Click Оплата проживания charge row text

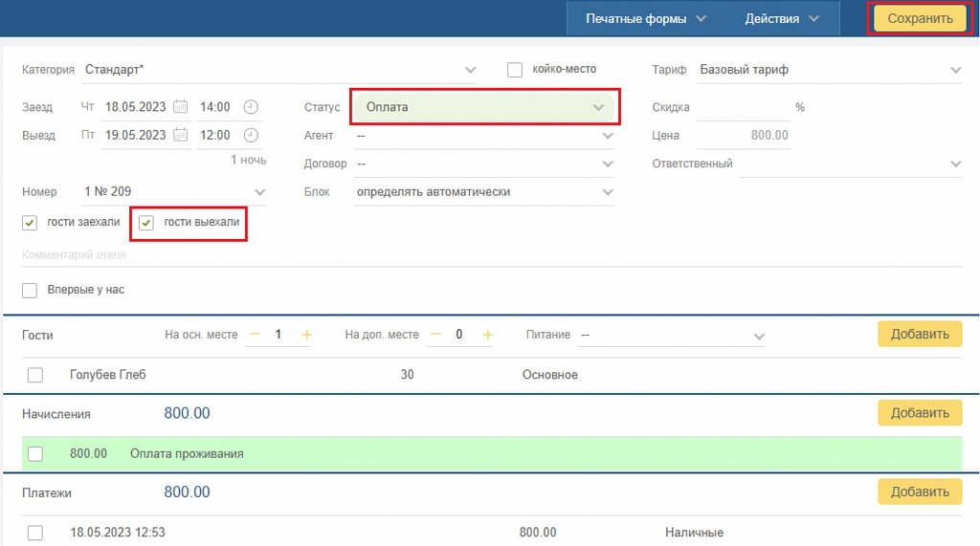pos(187,453)
